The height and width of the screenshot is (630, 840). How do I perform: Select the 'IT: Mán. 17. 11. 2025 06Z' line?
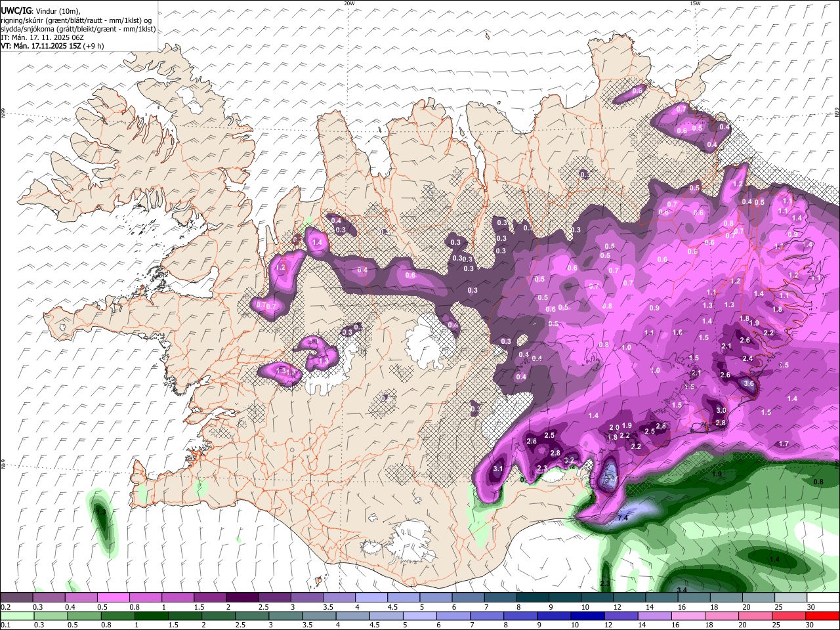(44, 37)
